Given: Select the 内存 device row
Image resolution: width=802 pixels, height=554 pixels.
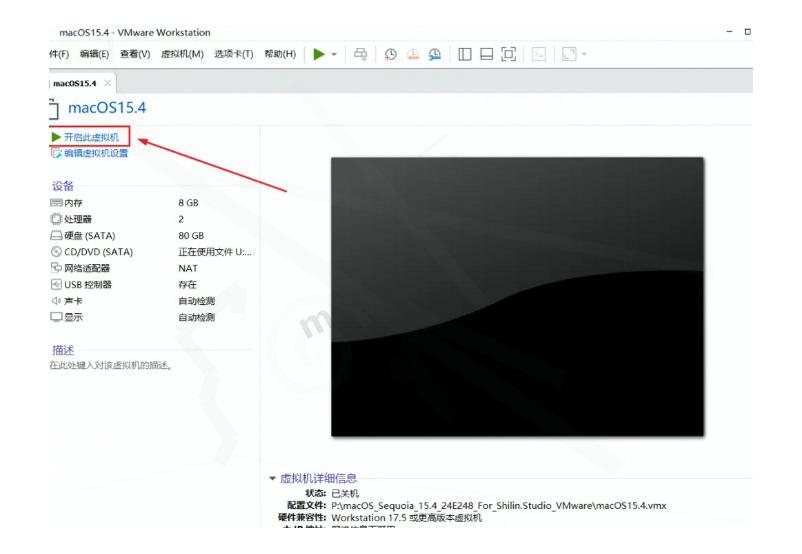Looking at the screenshot, I should [x=151, y=203].
